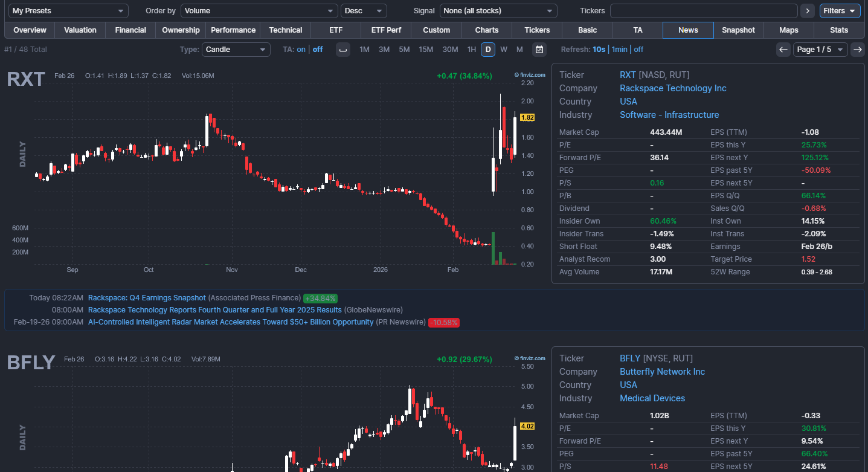Image resolution: width=868 pixels, height=472 pixels.
Task: Open the Order by Volume dropdown
Action: coord(259,11)
